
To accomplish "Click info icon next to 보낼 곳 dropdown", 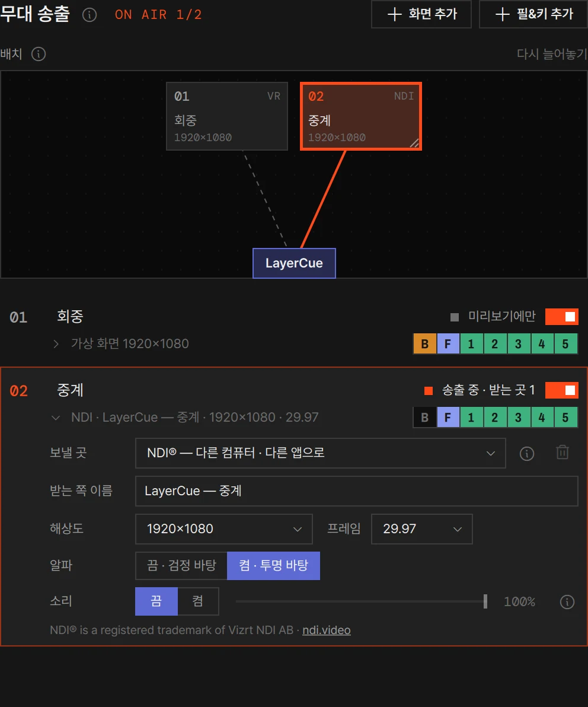I will (x=527, y=453).
